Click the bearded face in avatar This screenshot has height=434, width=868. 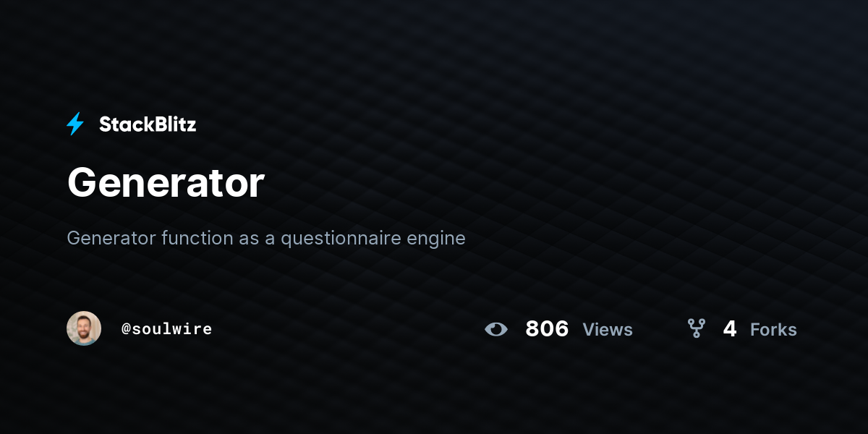point(84,328)
